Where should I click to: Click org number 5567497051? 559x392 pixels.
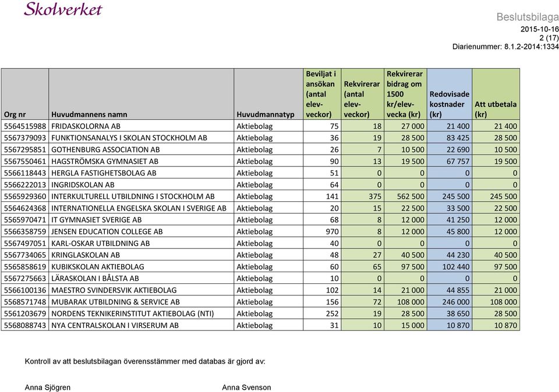(x=25, y=243)
